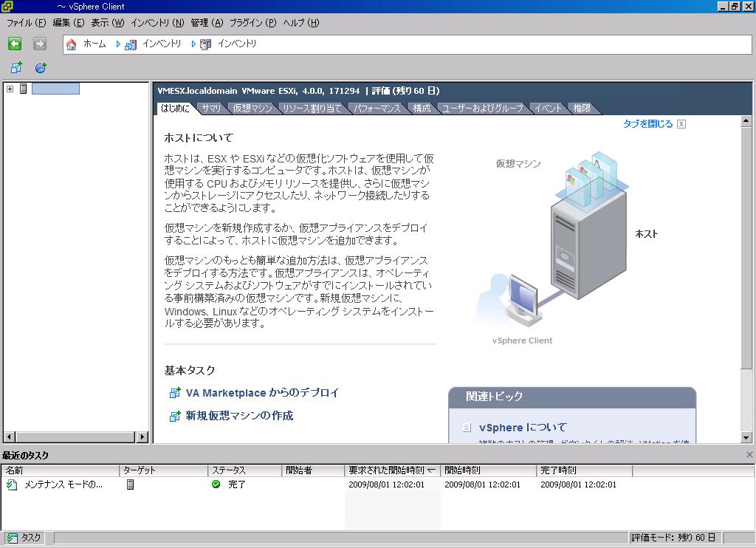Click the 完了時刻 column header
This screenshot has height=548, width=756.
coord(585,470)
